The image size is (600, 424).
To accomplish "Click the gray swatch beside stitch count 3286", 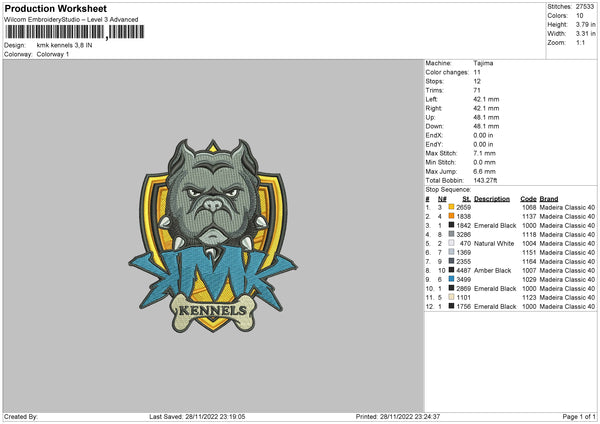I will point(451,234).
